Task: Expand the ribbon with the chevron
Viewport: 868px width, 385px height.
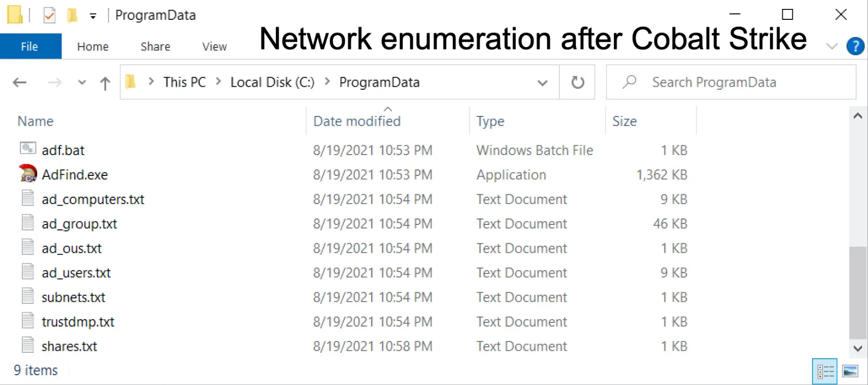Action: pos(832,46)
